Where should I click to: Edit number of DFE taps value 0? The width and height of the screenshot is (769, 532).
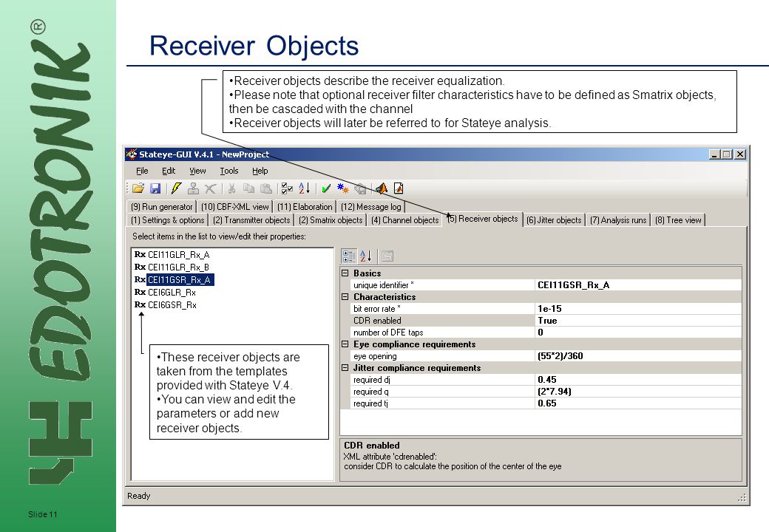(639, 332)
